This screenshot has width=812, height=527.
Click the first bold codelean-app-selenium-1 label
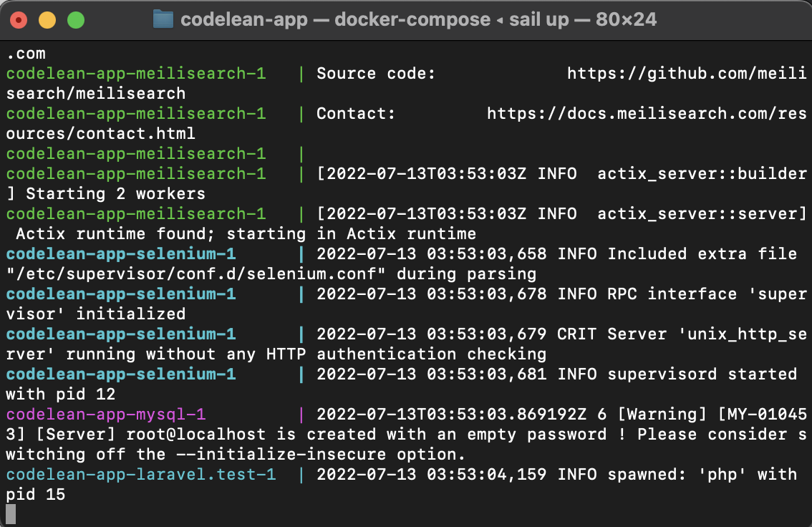click(121, 253)
